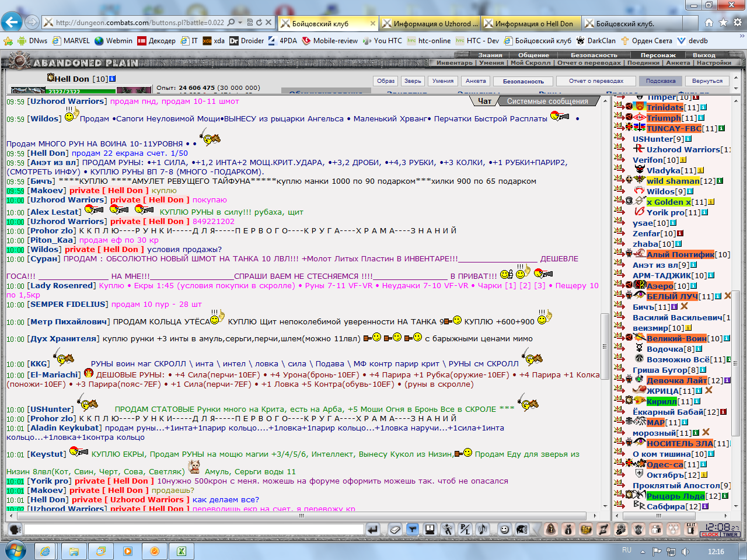The height and width of the screenshot is (560, 747).
Task: Open the money bag icon in bottom toolbar
Action: tap(568, 529)
